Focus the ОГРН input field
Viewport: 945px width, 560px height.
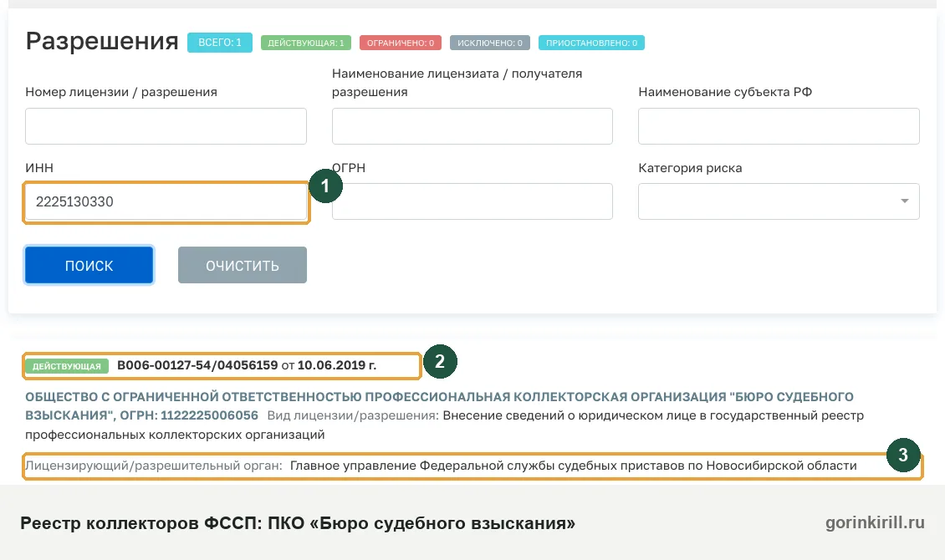(472, 201)
